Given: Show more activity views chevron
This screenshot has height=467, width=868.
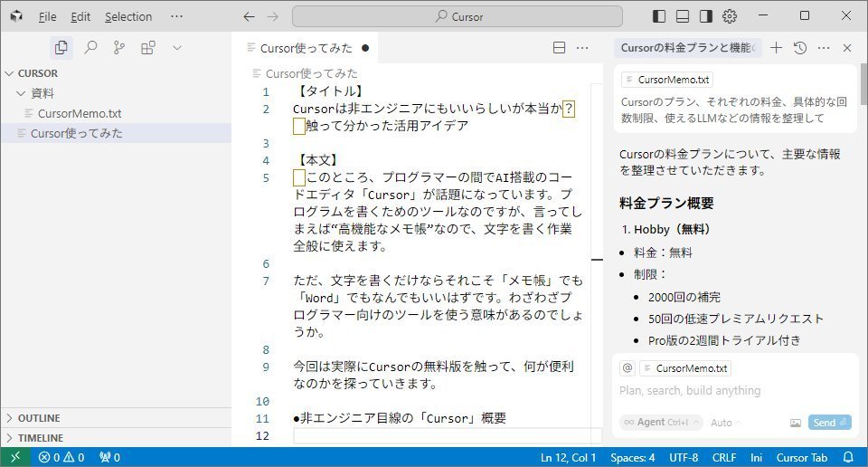Looking at the screenshot, I should (x=177, y=48).
